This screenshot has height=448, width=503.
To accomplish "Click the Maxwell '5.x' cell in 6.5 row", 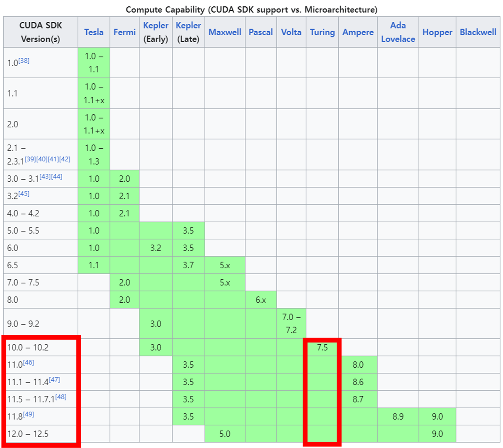I will tap(225, 265).
